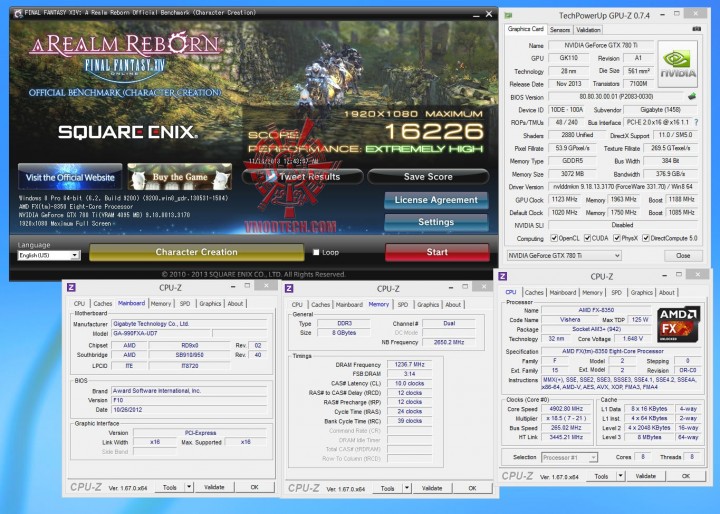The width and height of the screenshot is (720, 514).
Task: Click motherboard model GA-990FXA-UD7 field
Action: [x=161, y=333]
